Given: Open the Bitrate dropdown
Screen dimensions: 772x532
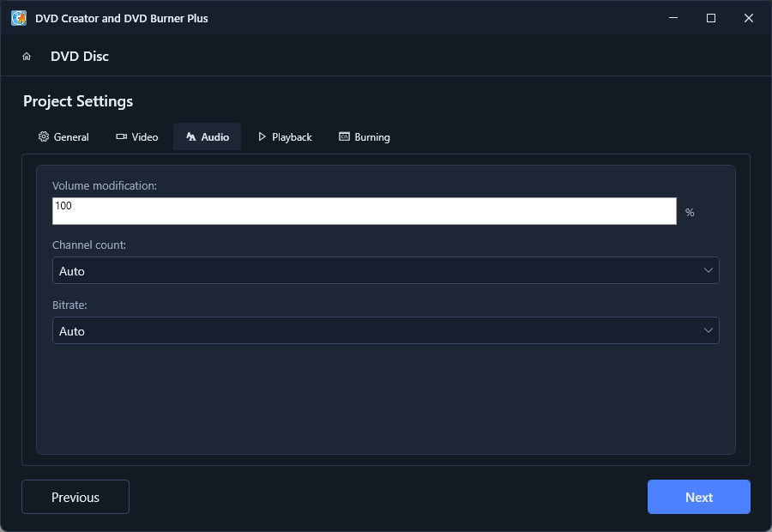Looking at the screenshot, I should (385, 330).
